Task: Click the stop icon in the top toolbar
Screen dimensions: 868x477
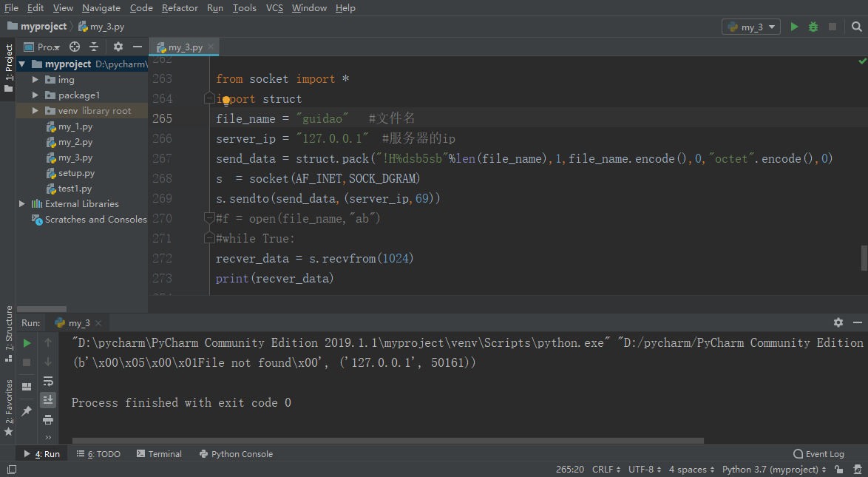Action: click(832, 27)
